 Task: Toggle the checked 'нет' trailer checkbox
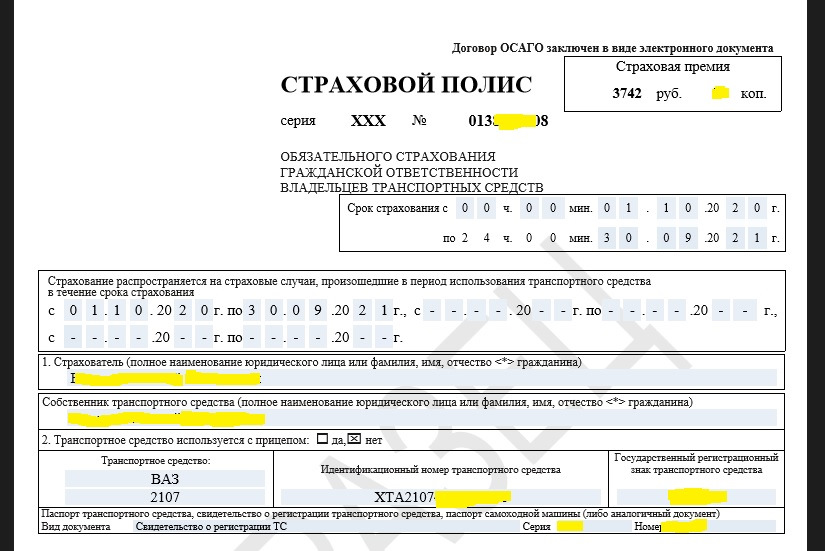[355, 438]
